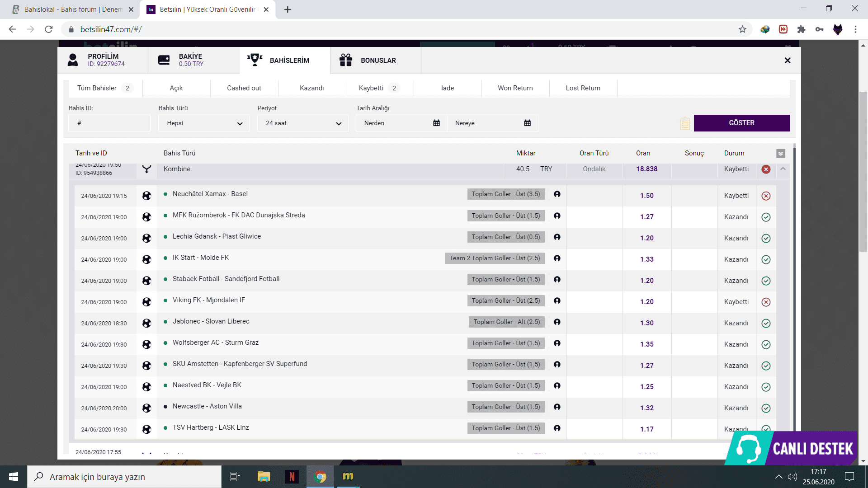This screenshot has height=488, width=868.
Task: Select the Cashed out tab
Action: 244,88
